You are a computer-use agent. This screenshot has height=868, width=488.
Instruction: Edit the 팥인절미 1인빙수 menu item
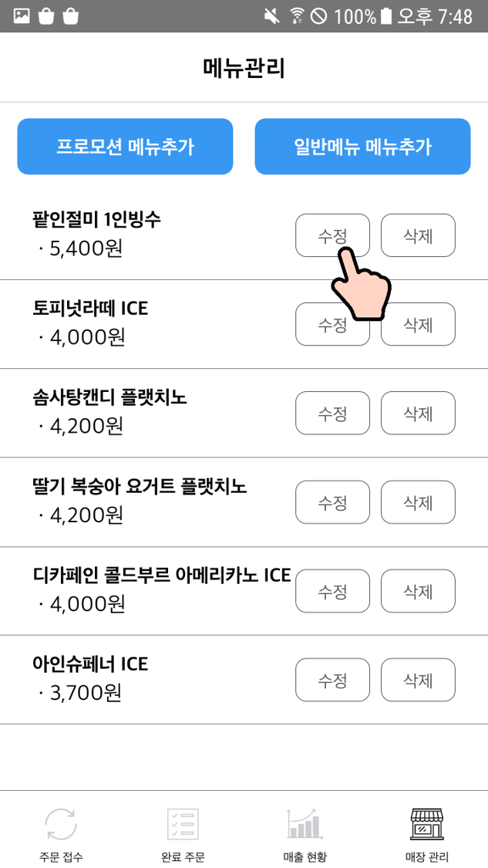pyautogui.click(x=332, y=235)
